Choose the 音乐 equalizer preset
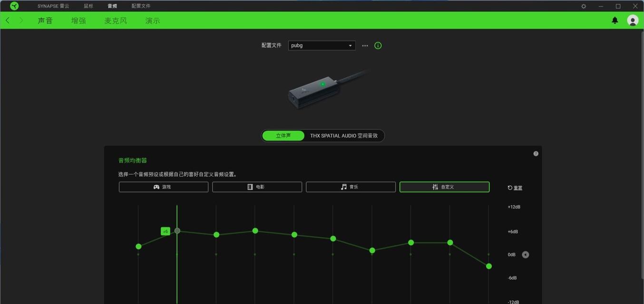This screenshot has width=644, height=304. [x=351, y=187]
